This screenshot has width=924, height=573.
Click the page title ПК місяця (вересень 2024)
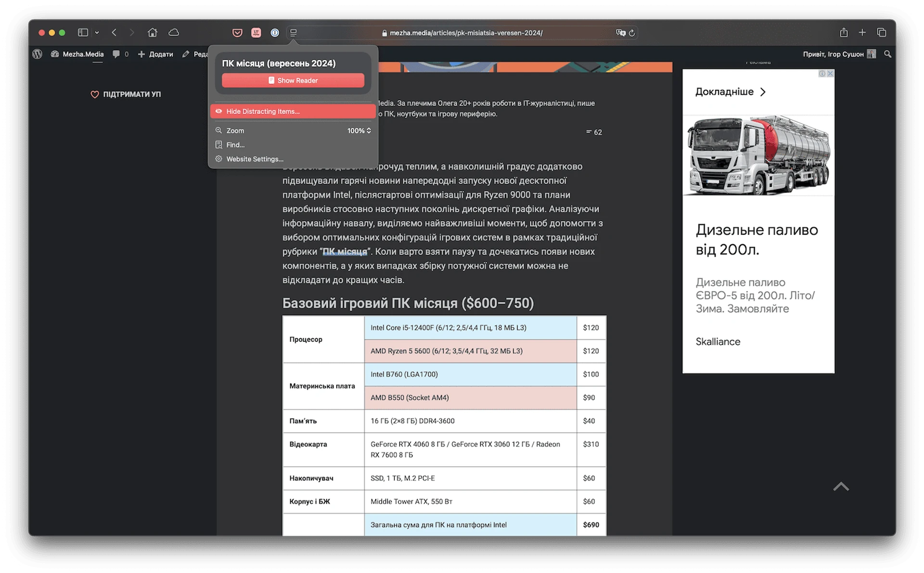(279, 63)
